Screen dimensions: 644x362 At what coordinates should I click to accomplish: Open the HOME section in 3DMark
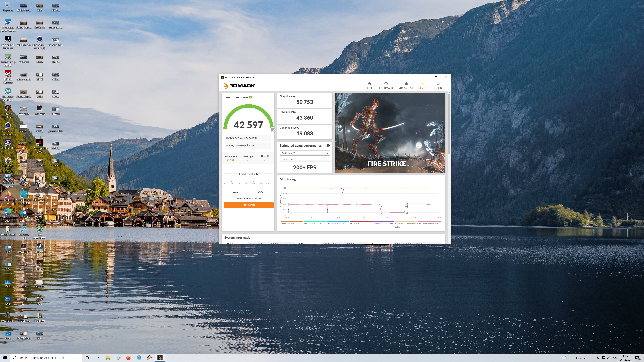coord(369,85)
